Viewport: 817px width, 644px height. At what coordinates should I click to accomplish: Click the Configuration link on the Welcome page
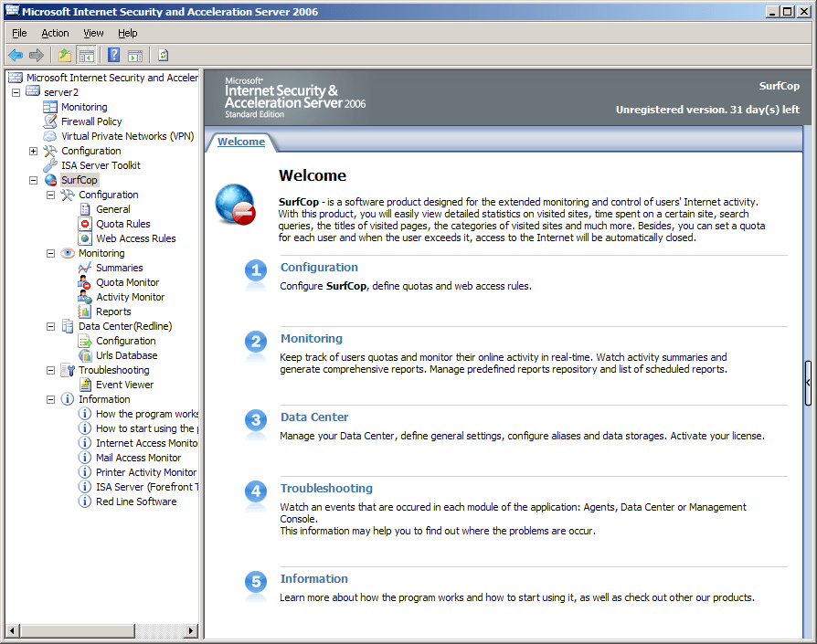coord(319,267)
